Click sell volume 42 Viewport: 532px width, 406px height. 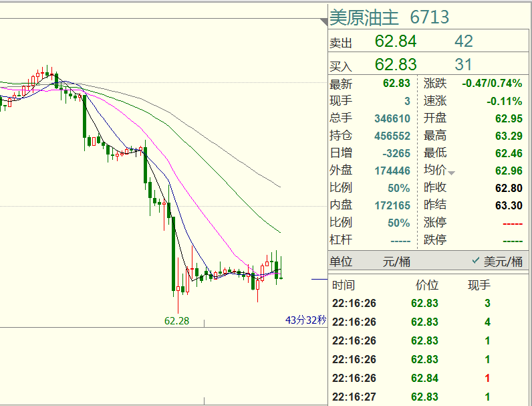[463, 41]
